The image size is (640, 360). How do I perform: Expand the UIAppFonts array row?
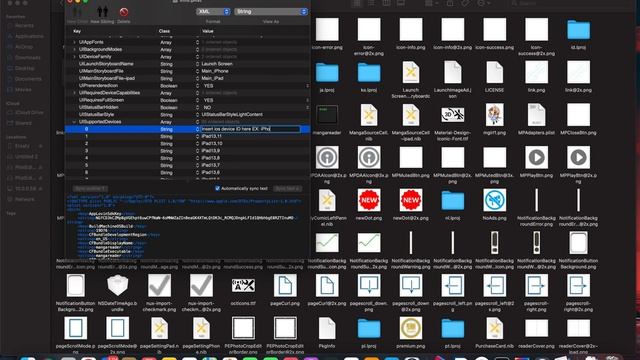[x=74, y=42]
